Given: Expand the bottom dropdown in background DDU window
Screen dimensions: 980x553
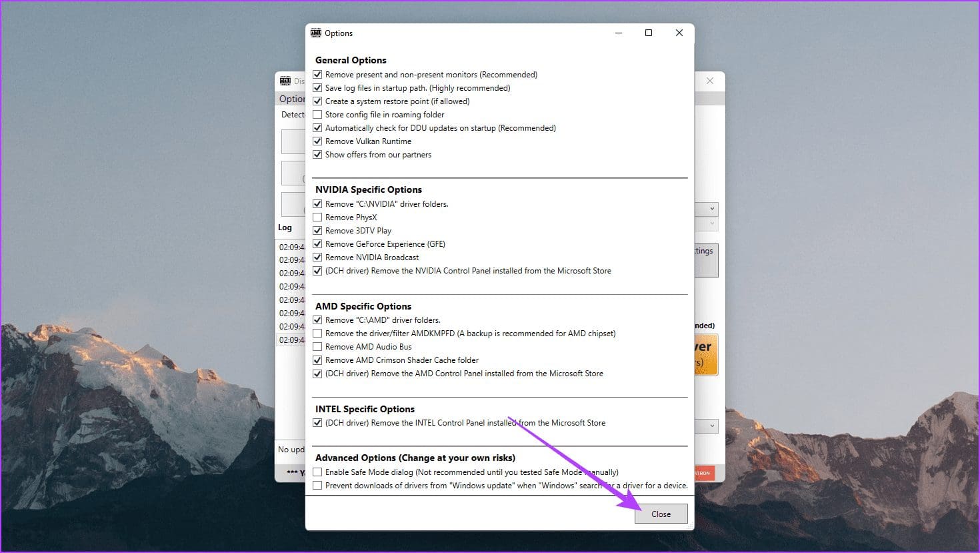Looking at the screenshot, I should pos(711,426).
